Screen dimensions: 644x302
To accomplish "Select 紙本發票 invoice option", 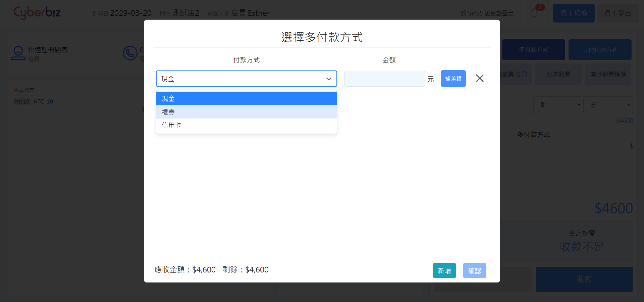I will (558, 74).
